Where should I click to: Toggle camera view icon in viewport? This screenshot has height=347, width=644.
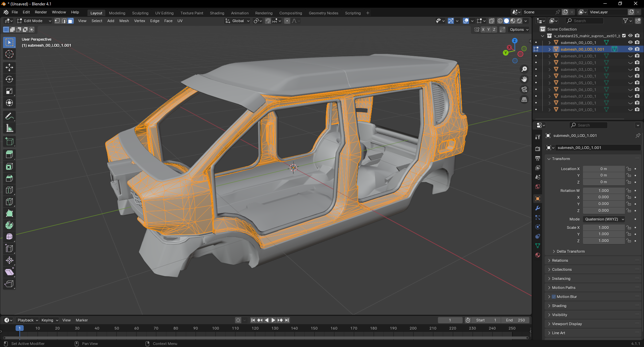click(524, 89)
